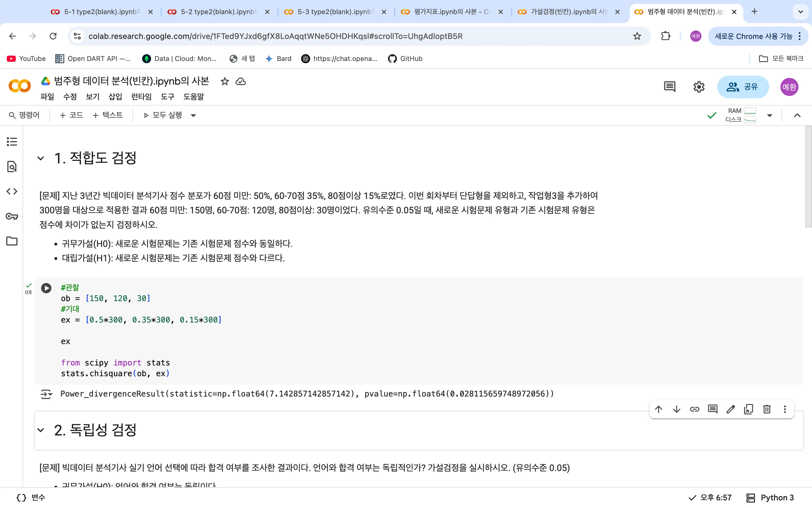Click the 공유 share button
Screen dimensions: 812x508
[743, 87]
